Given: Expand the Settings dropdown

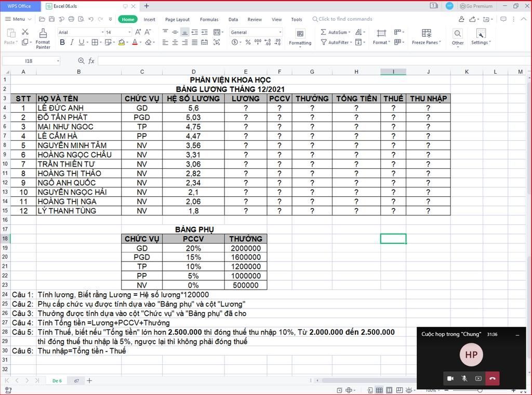Looking at the screenshot, I should point(489,43).
